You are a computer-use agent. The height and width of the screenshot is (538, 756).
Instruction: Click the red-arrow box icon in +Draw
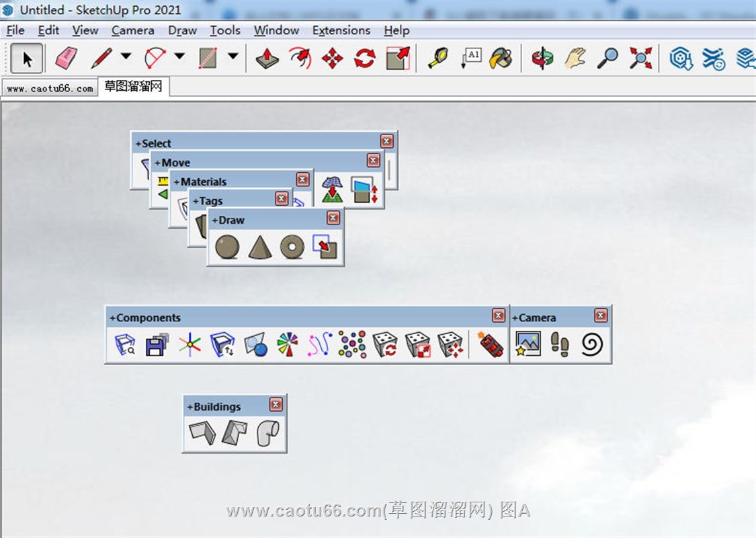pyautogui.click(x=325, y=247)
